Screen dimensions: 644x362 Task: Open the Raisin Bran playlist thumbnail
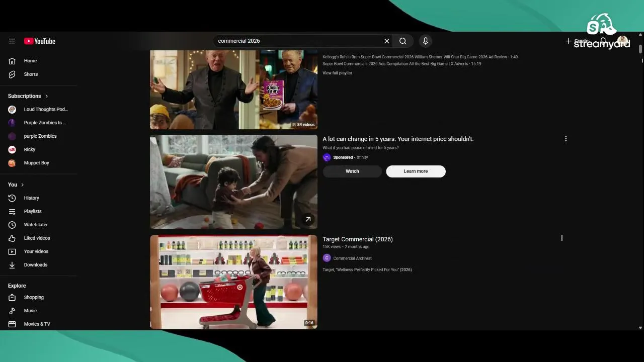[x=233, y=89]
